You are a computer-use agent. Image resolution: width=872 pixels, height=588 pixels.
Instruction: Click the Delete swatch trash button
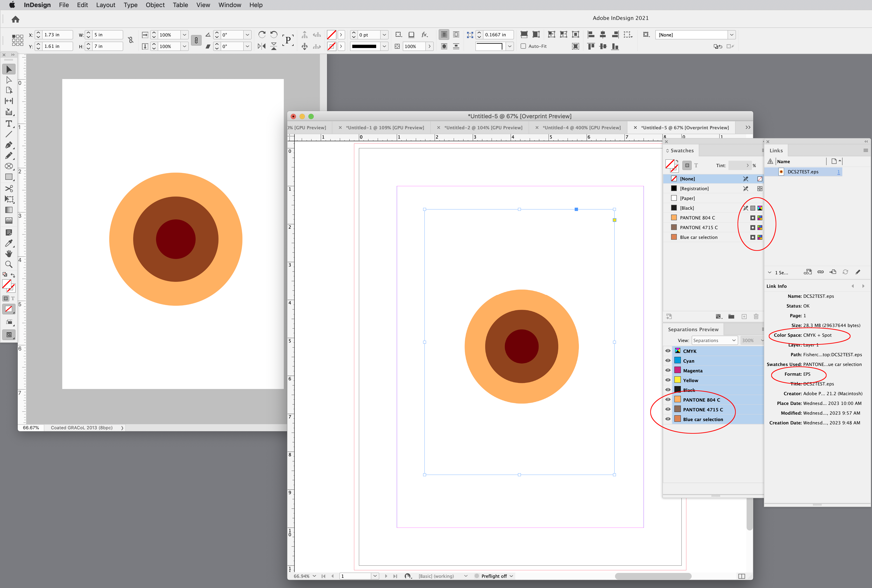pos(756,317)
